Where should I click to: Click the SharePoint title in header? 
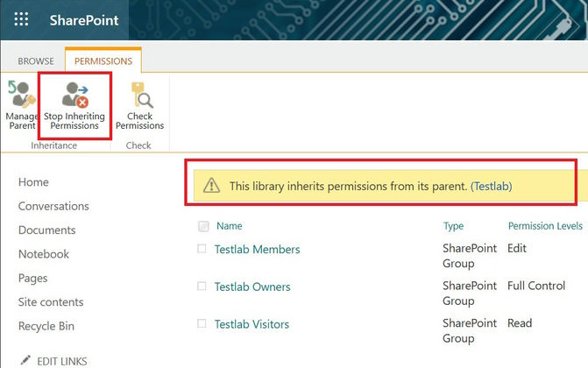(x=84, y=20)
